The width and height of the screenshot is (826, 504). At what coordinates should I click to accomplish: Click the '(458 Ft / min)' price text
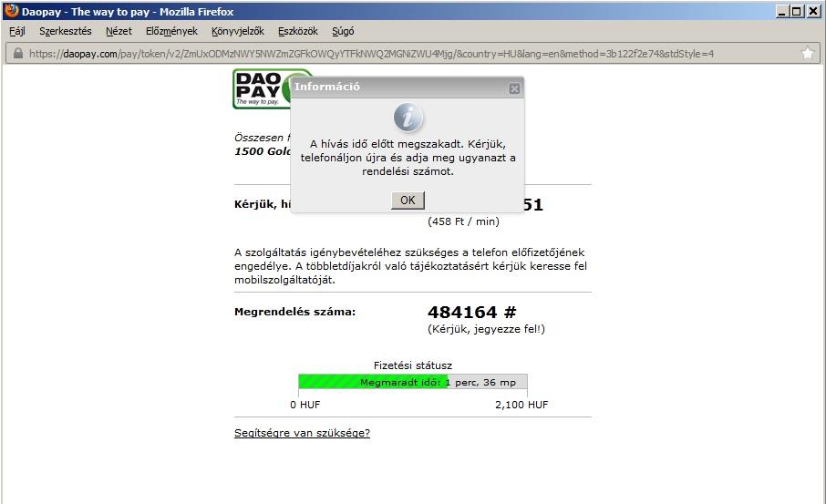[x=463, y=221]
